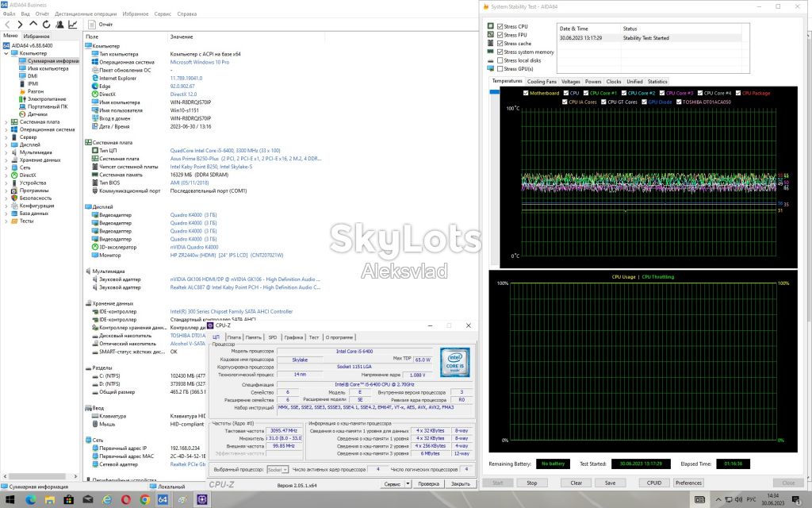Uncheck Motherboard temperature graph checkbox
The height and width of the screenshot is (508, 812).
(x=526, y=94)
